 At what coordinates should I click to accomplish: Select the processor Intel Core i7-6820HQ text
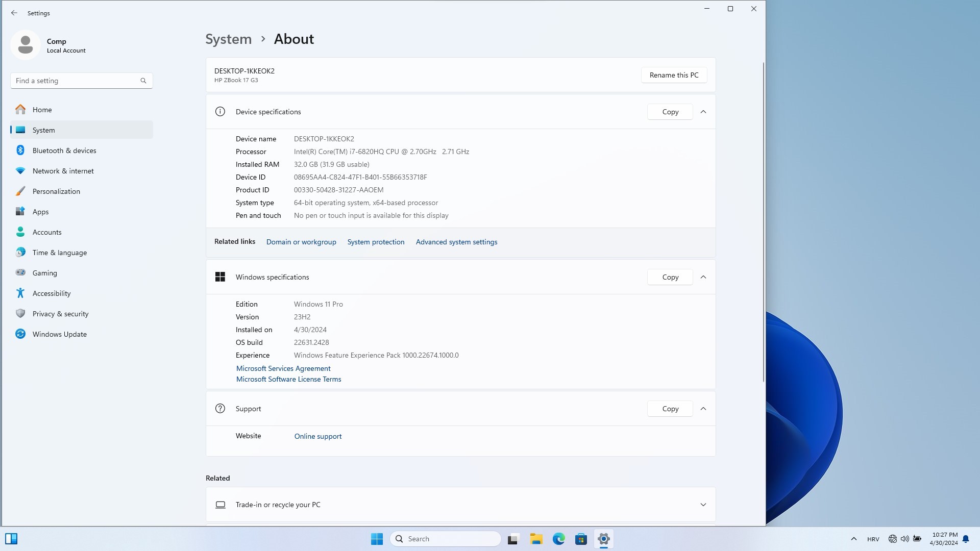(x=381, y=152)
